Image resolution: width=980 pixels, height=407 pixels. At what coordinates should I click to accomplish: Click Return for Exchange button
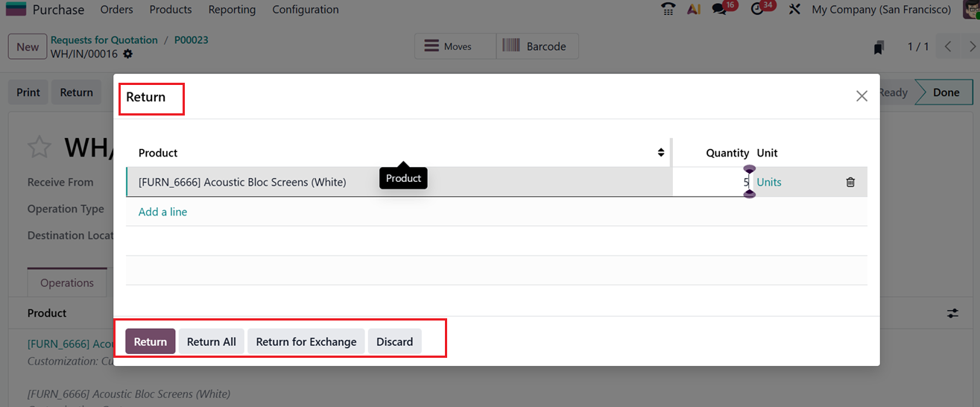(306, 341)
